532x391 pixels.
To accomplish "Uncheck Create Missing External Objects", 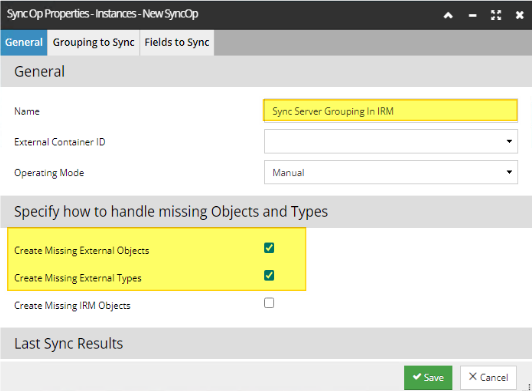I will click(x=269, y=248).
